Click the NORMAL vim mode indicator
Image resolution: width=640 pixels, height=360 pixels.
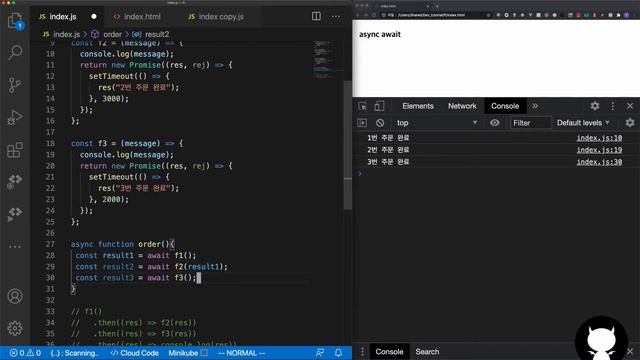tap(242, 353)
